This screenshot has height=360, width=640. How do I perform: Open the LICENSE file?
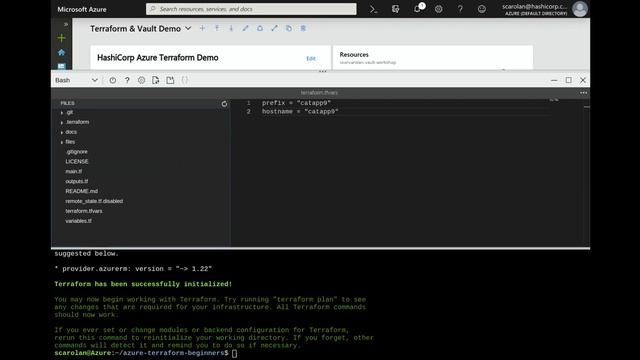pos(77,162)
